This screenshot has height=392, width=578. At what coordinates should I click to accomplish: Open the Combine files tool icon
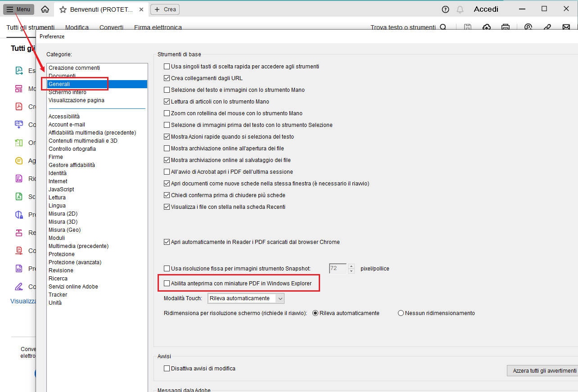coord(19,125)
